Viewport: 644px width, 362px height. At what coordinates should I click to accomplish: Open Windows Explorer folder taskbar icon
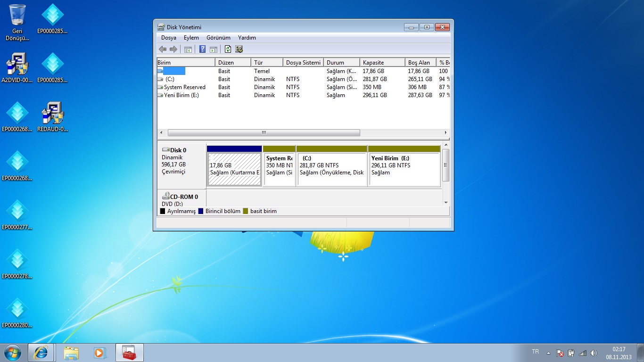71,353
